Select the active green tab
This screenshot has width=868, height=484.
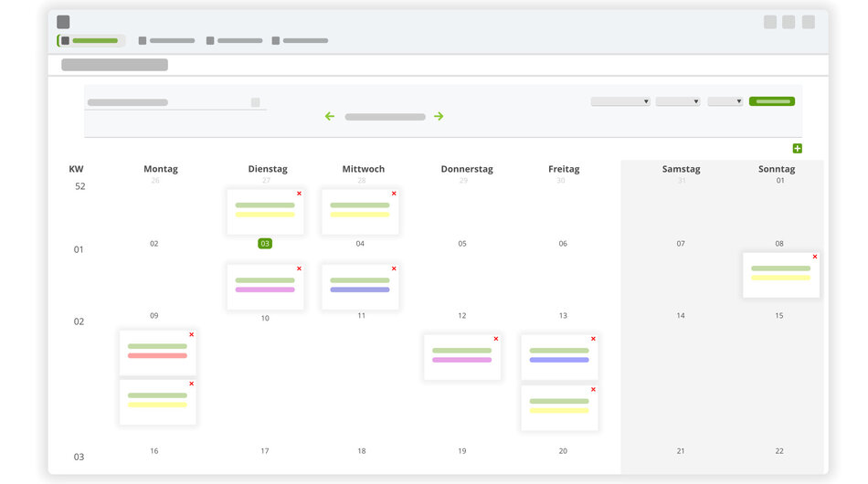coord(90,40)
